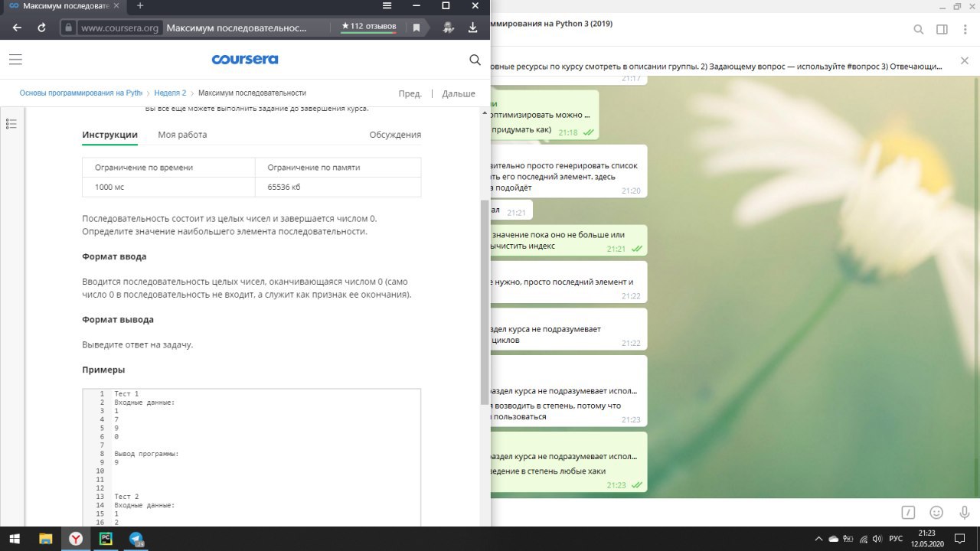Search in the Telegram chat
Image resolution: width=980 pixels, height=551 pixels.
pyautogui.click(x=919, y=29)
